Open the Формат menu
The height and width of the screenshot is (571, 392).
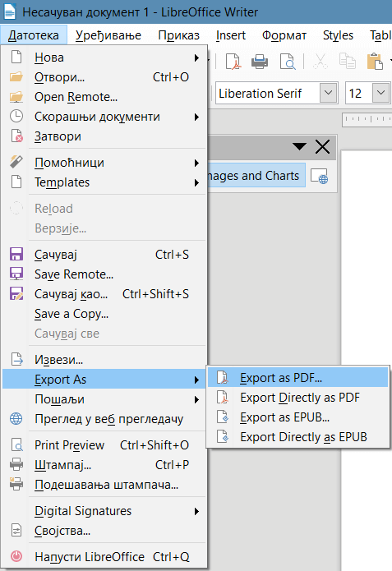[x=284, y=35]
